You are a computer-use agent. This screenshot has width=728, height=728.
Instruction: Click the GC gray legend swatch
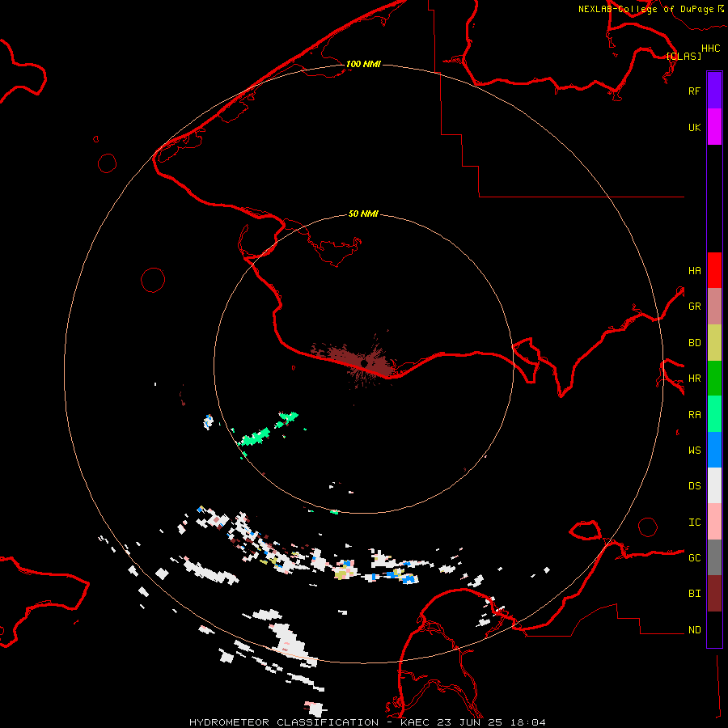(714, 557)
